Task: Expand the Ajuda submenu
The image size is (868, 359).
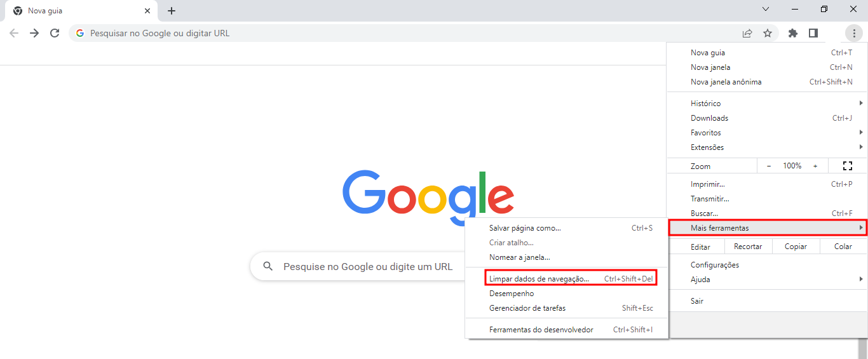Action: 767,280
